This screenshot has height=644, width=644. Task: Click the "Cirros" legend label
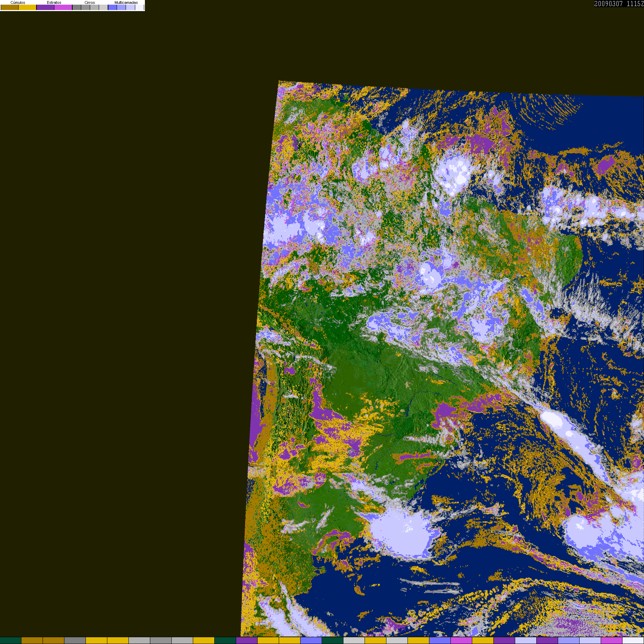click(90, 3)
